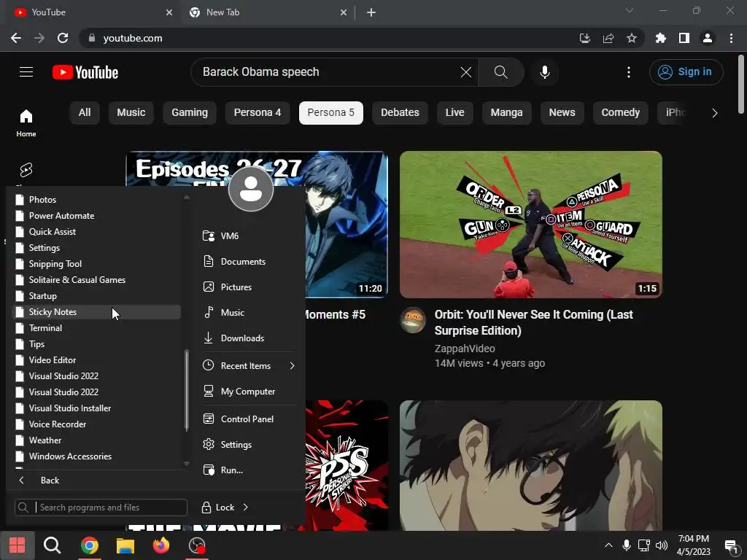Image resolution: width=747 pixels, height=560 pixels.
Task: Open Terminal in Start menu
Action: (96, 328)
